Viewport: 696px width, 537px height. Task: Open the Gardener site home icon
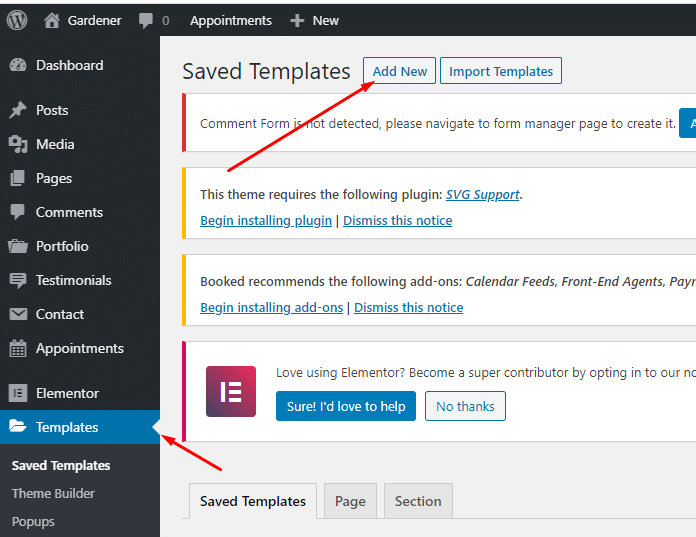click(x=51, y=20)
